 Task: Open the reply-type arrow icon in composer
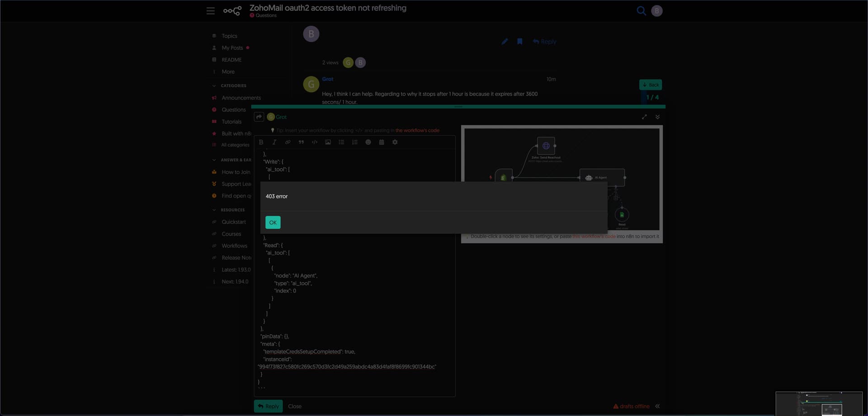coord(259,117)
